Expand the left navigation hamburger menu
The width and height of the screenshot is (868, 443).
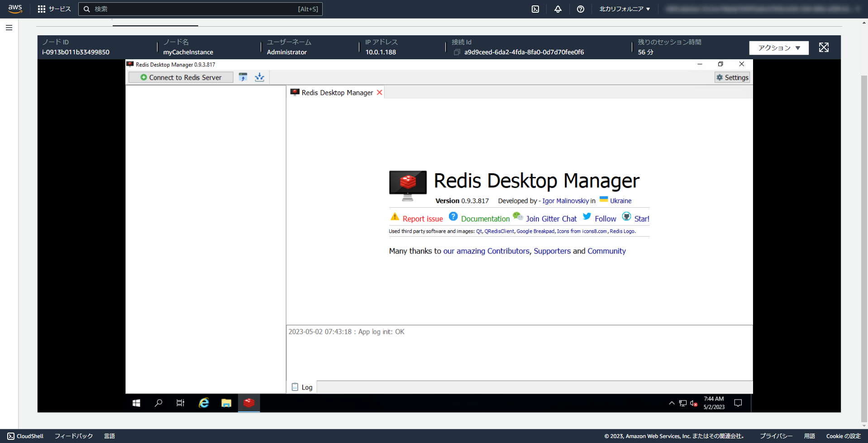point(9,28)
